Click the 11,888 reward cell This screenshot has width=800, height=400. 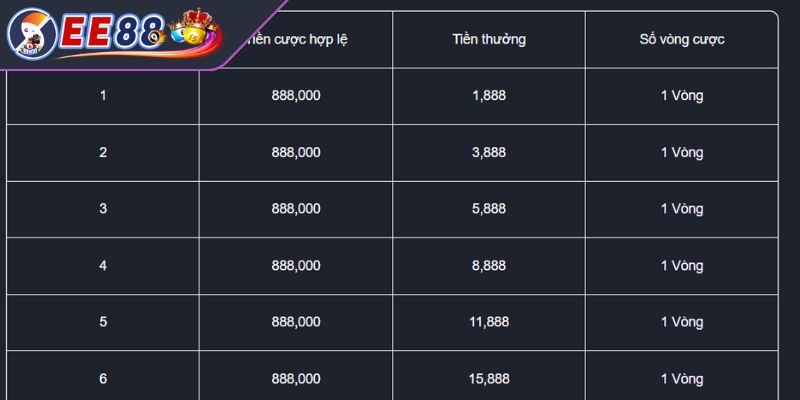(489, 322)
